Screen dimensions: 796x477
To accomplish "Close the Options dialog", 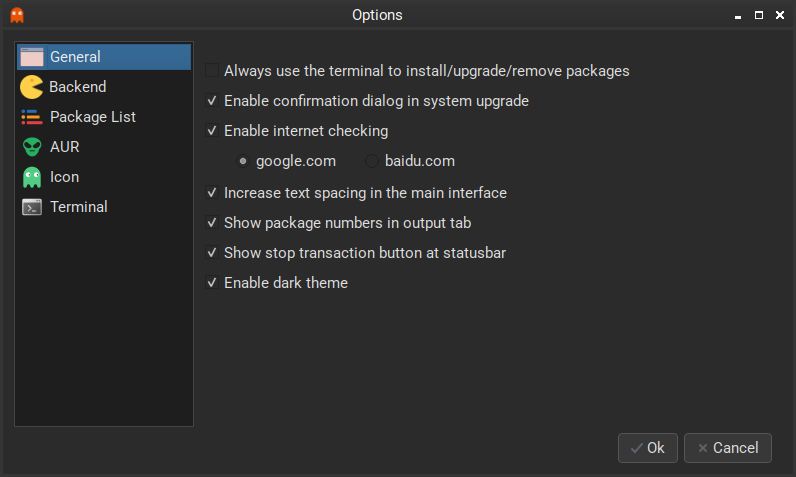I will click(780, 15).
